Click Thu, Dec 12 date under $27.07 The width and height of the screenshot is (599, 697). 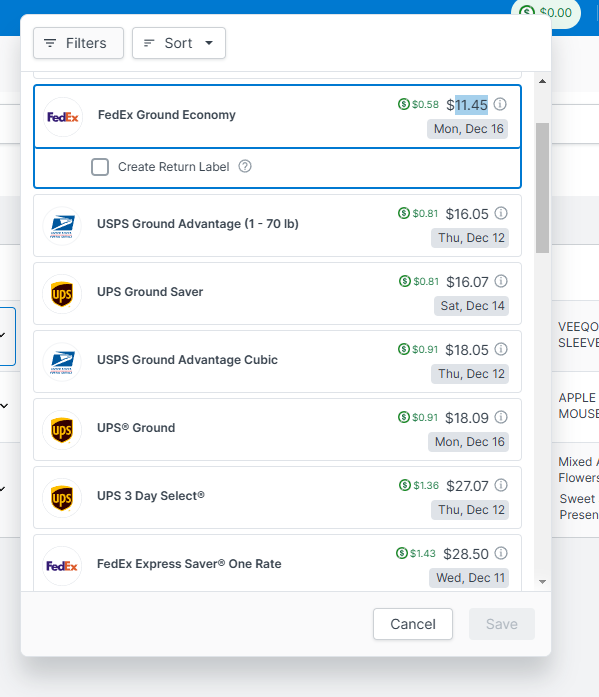[470, 510]
